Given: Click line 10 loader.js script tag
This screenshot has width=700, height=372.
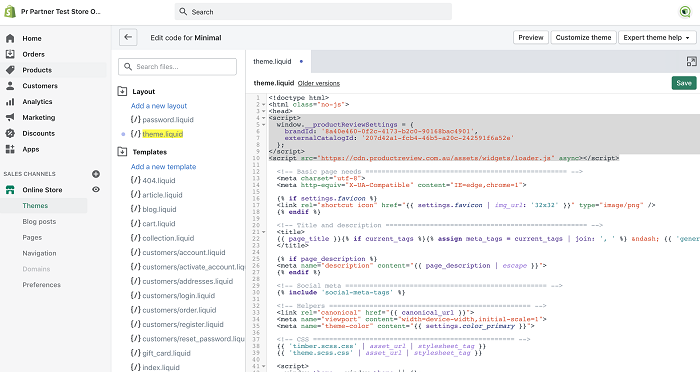Looking at the screenshot, I should coord(444,158).
